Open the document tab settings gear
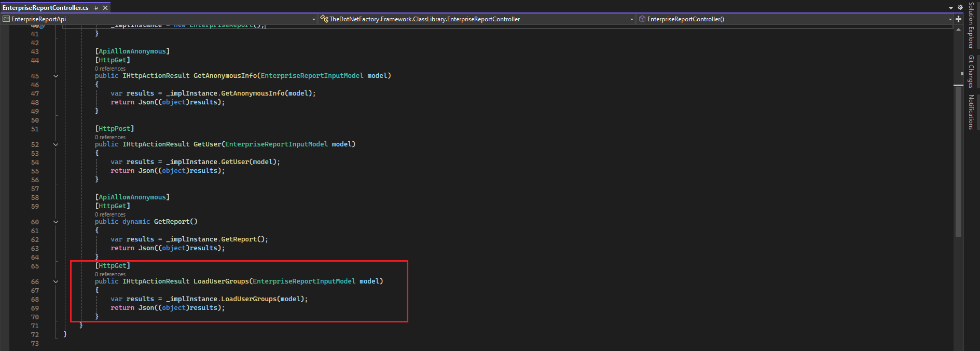 tap(960, 7)
